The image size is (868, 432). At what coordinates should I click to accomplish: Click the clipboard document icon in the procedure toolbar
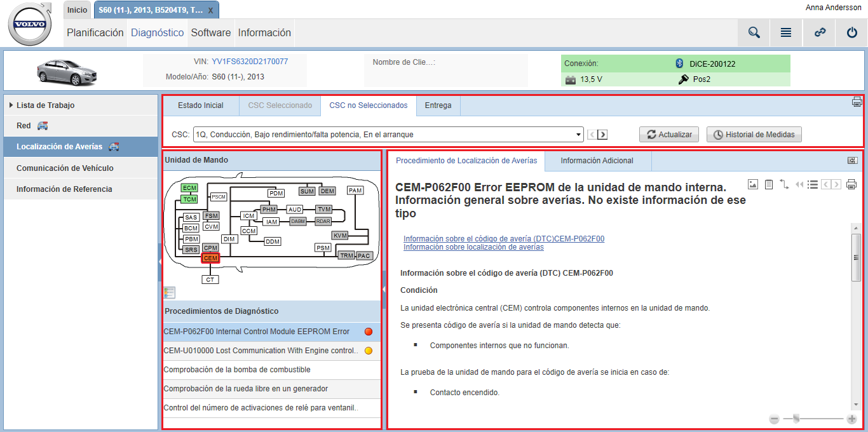769,184
